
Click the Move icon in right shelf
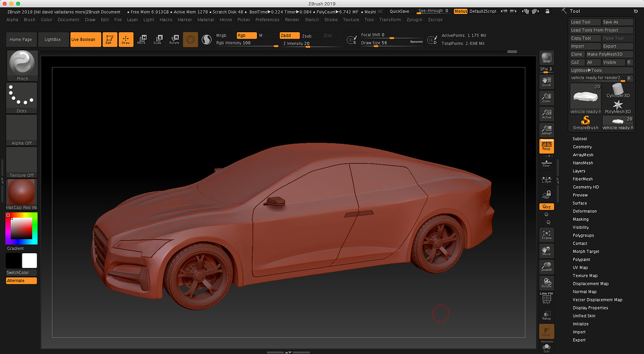pyautogui.click(x=546, y=250)
